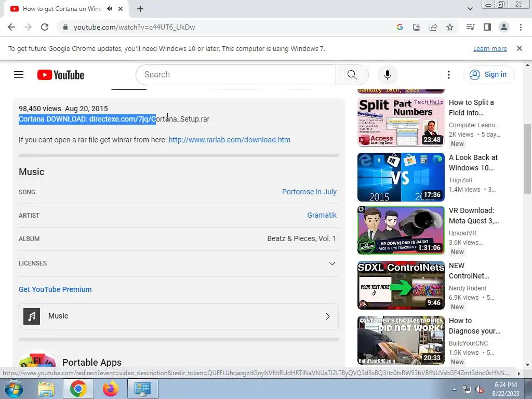This screenshot has width=532, height=399.
Task: Click the page vertical scrollbar thumb
Action: [x=527, y=159]
